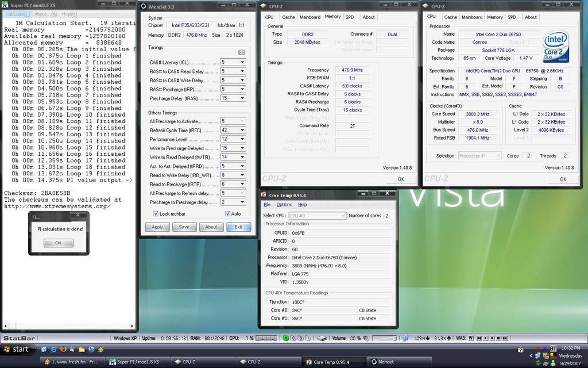Adjust the StatBar volume slider
Viewport: 588px width, 368px height.
coord(384,338)
